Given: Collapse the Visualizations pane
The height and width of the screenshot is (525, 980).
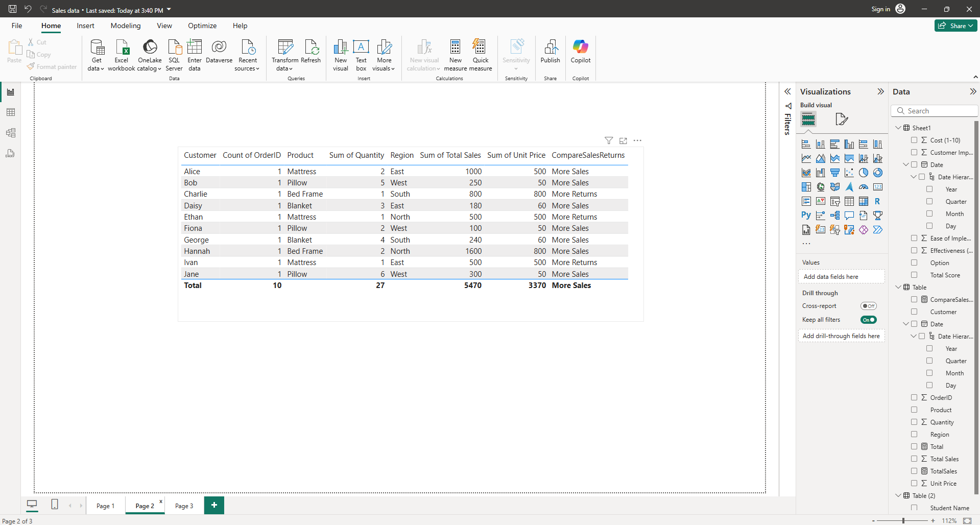Looking at the screenshot, I should (x=880, y=91).
